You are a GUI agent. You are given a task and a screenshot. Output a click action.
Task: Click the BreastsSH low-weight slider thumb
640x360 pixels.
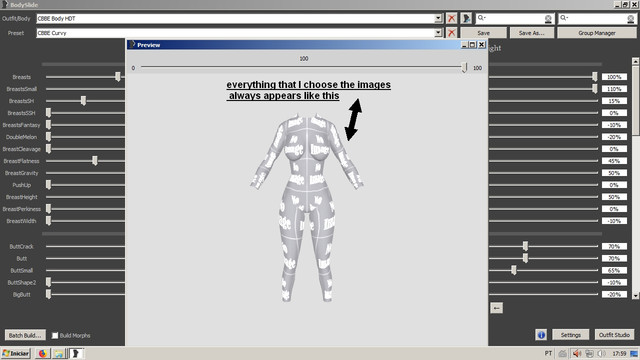click(x=83, y=101)
